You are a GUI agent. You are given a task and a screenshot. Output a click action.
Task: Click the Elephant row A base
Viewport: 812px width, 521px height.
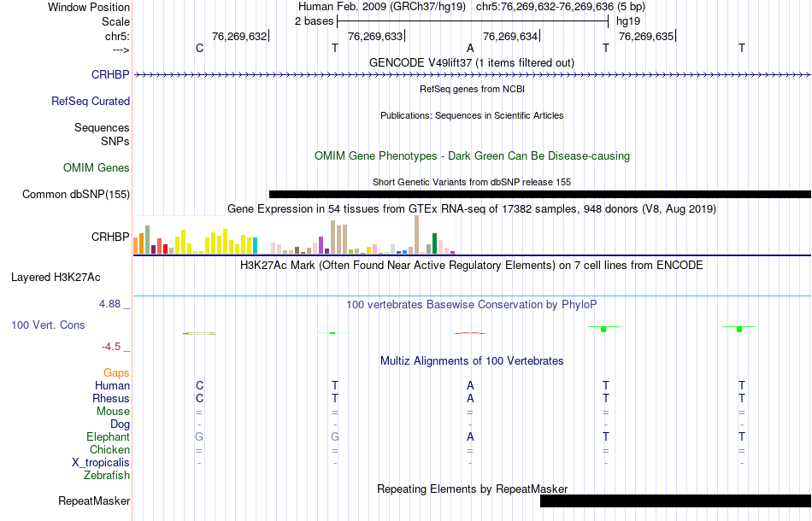coord(470,436)
